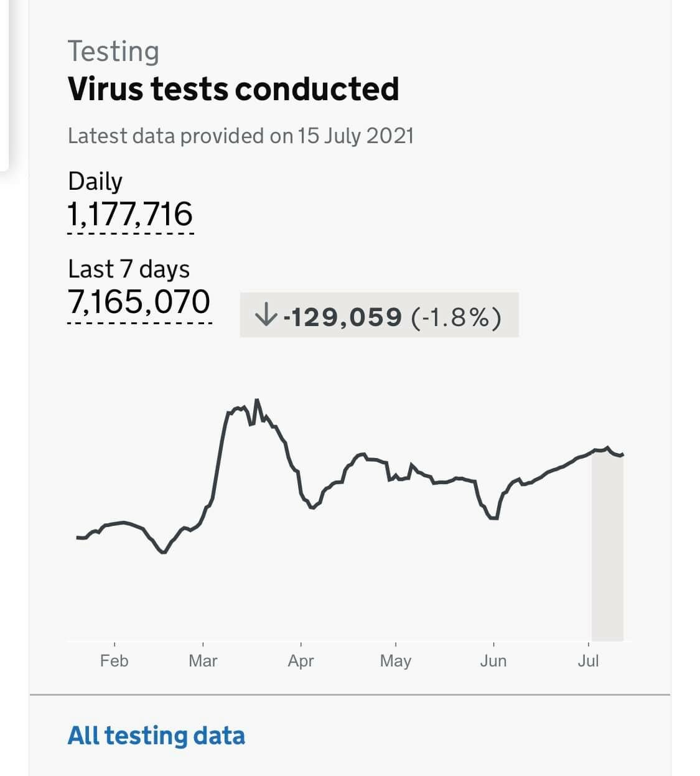Click the Last 7 days figure 7,165,070
700x776 pixels.
(x=139, y=302)
